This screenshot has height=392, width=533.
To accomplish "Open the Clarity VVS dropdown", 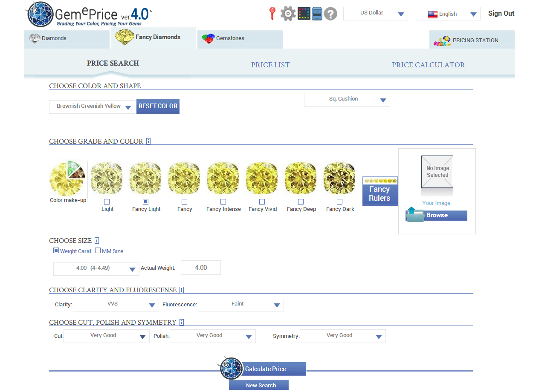I will 116,305.
